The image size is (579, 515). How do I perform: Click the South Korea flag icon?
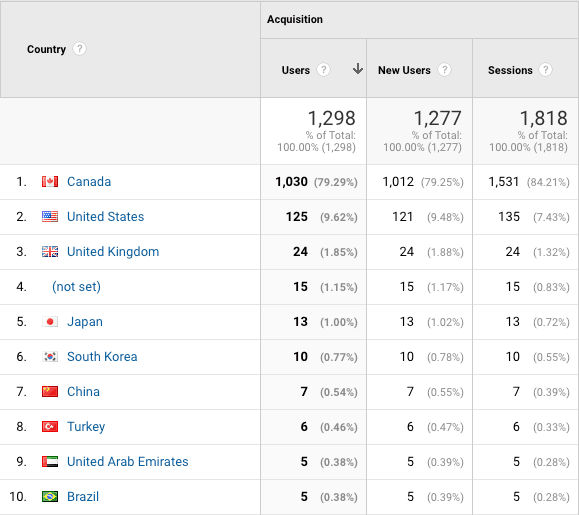50,357
